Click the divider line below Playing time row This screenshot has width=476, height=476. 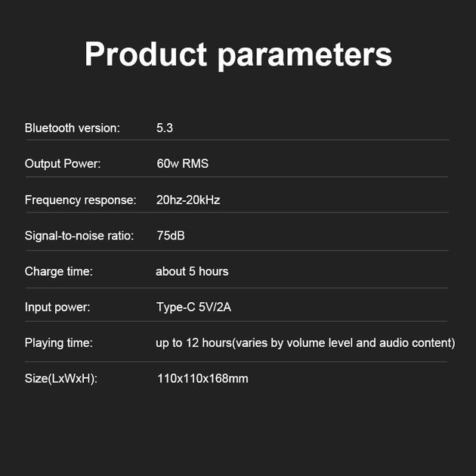(x=236, y=362)
